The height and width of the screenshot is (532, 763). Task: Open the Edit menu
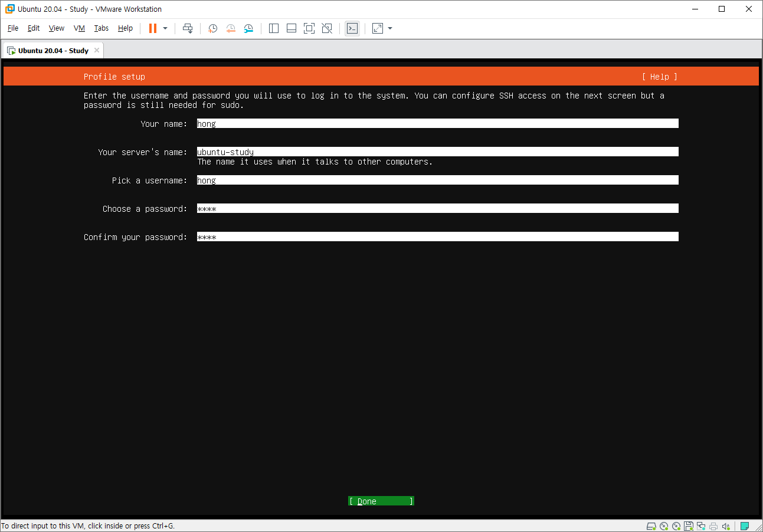pos(34,28)
